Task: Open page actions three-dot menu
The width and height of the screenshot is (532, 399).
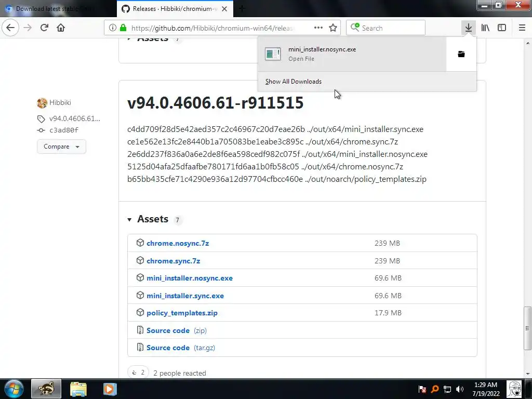Action: click(318, 28)
